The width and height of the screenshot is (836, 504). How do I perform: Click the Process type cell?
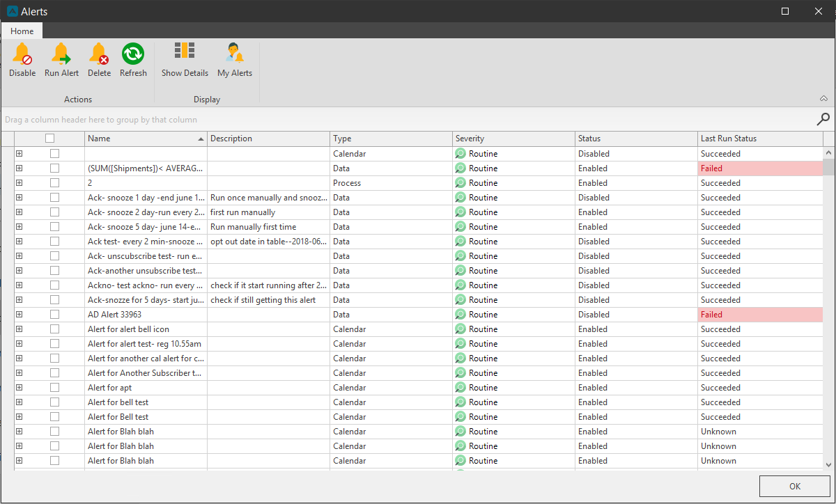click(392, 183)
